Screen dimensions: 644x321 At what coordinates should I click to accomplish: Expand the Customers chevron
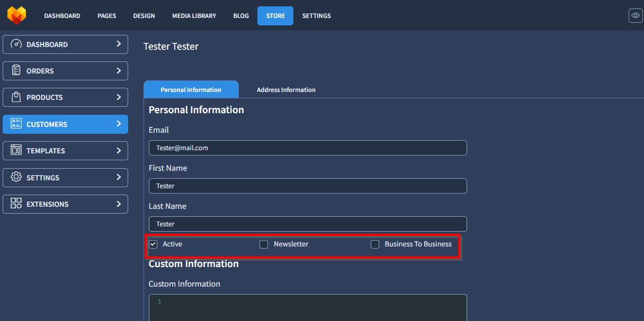(119, 124)
